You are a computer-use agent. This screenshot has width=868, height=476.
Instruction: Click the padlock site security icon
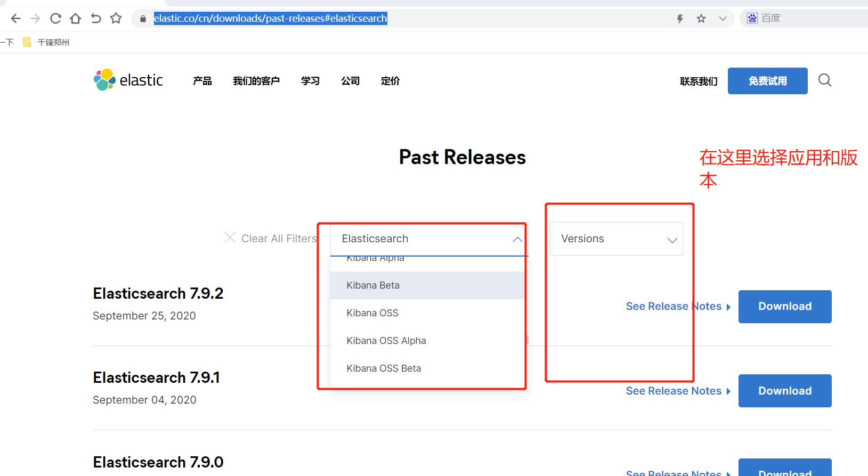[x=143, y=19]
